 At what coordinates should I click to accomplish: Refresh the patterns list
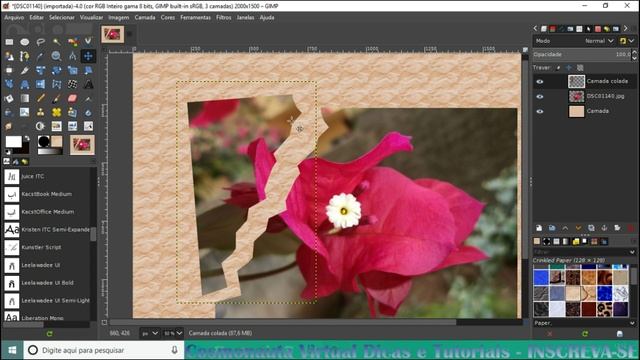(584, 333)
